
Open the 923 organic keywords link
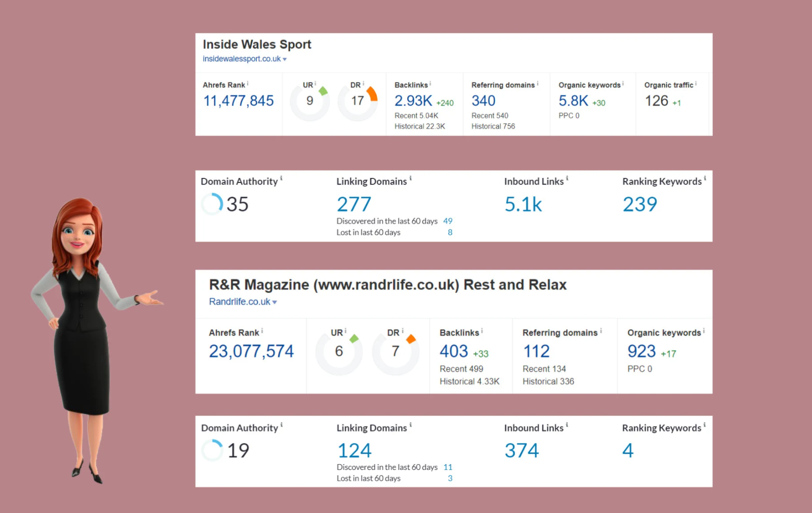click(641, 351)
